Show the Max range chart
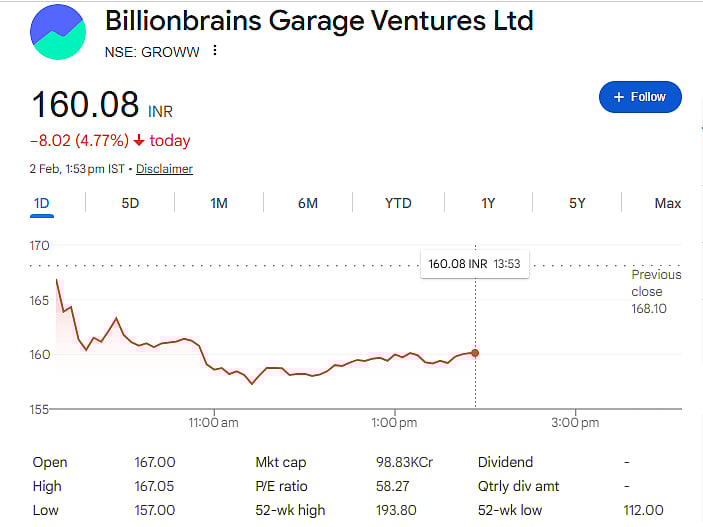703x527 pixels. tap(667, 203)
